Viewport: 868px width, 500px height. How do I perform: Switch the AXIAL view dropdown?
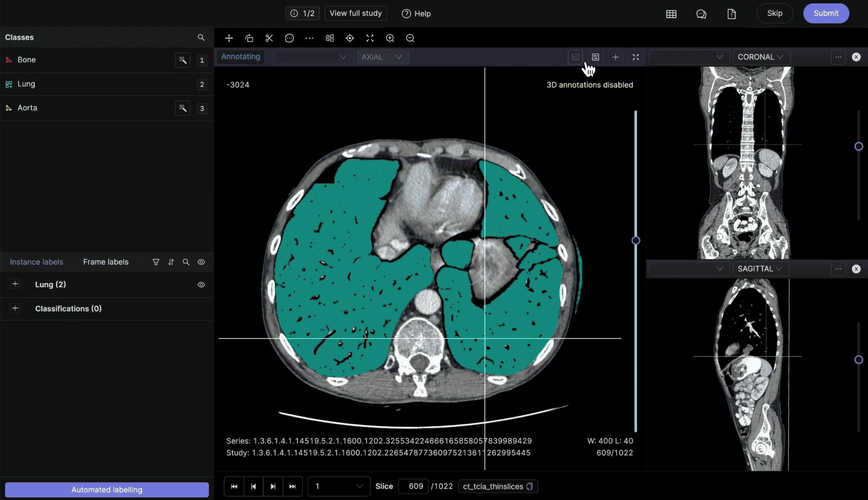click(x=382, y=56)
